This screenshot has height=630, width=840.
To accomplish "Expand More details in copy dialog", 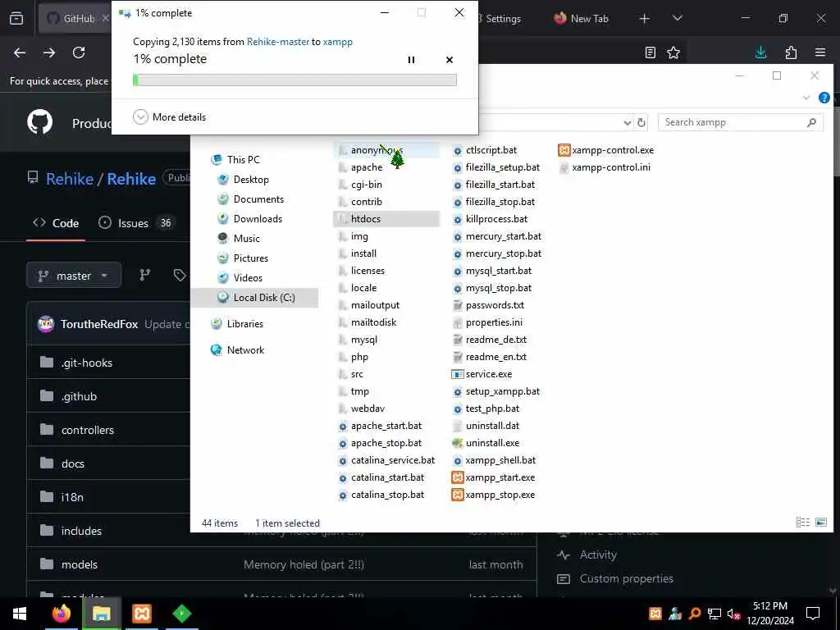I will click(169, 116).
